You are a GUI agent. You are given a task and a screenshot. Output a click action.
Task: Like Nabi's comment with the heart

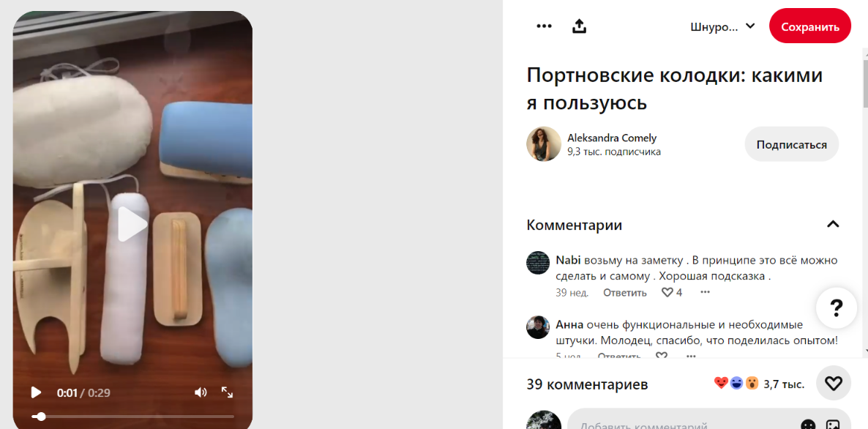tap(667, 292)
